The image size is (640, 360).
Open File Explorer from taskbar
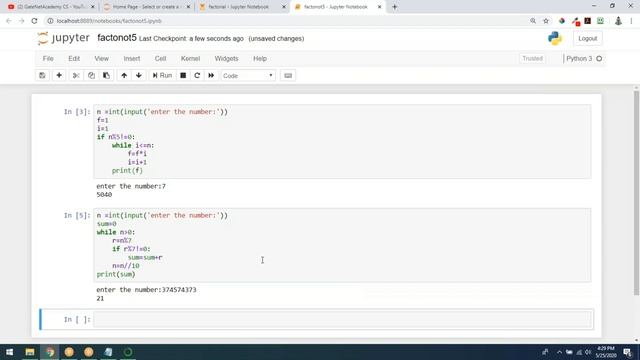30,352
